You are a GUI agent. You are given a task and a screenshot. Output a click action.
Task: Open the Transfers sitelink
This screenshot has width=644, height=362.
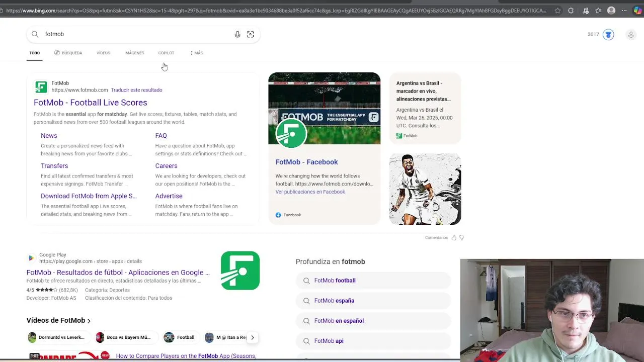tap(54, 166)
